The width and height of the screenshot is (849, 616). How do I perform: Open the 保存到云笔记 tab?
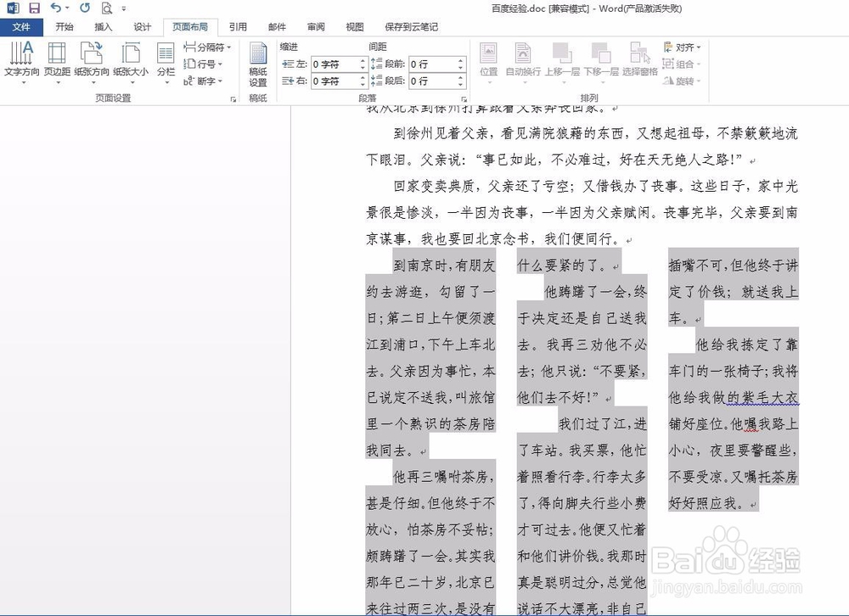pyautogui.click(x=412, y=27)
